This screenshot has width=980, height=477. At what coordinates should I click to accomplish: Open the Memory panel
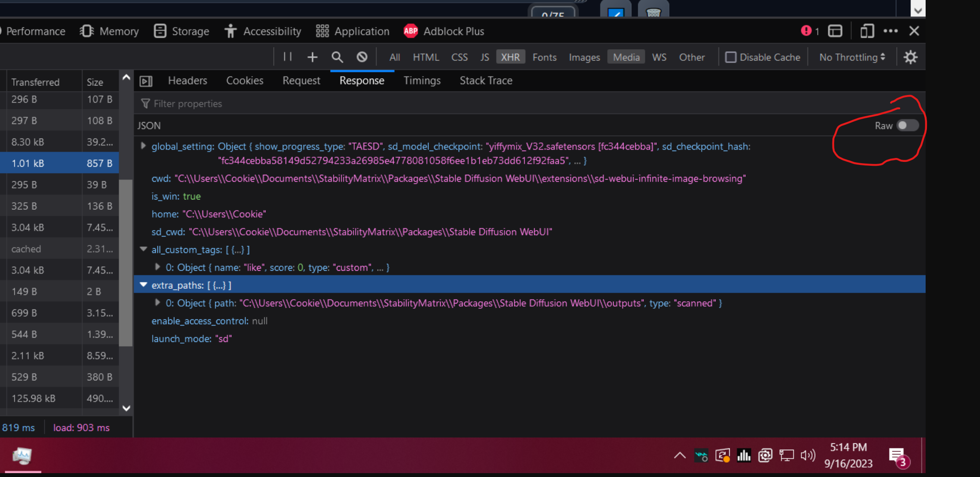(109, 31)
